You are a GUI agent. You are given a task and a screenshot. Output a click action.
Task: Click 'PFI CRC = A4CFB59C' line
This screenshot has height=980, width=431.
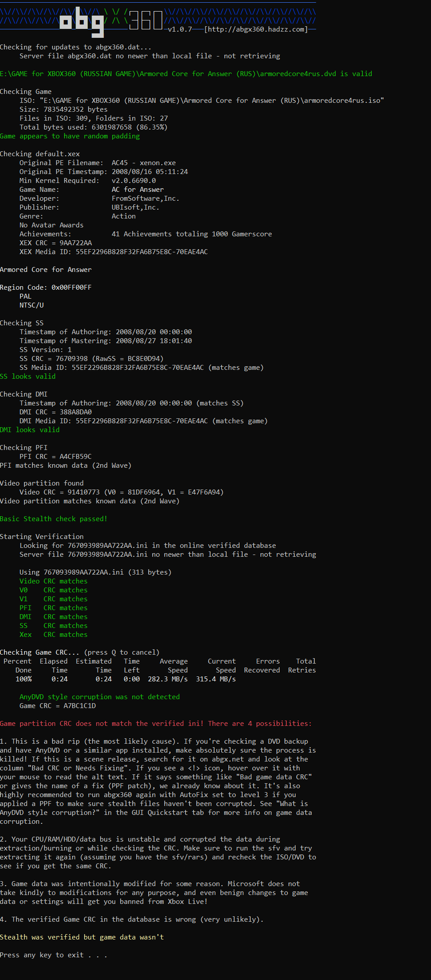pos(56,457)
